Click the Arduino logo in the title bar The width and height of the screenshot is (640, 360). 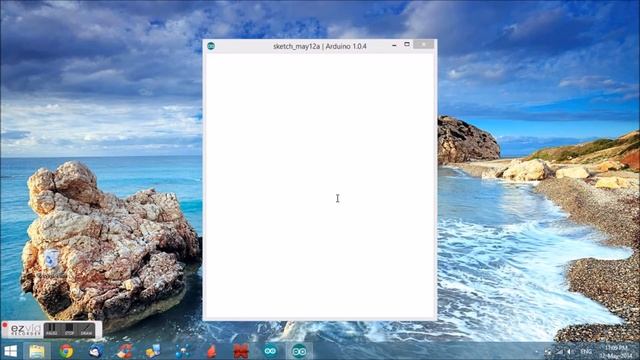pos(211,46)
